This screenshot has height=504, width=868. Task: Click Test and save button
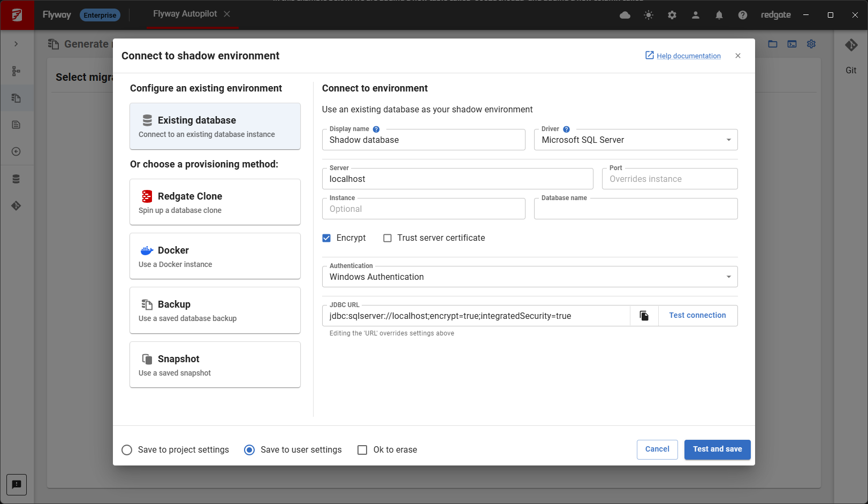718,449
